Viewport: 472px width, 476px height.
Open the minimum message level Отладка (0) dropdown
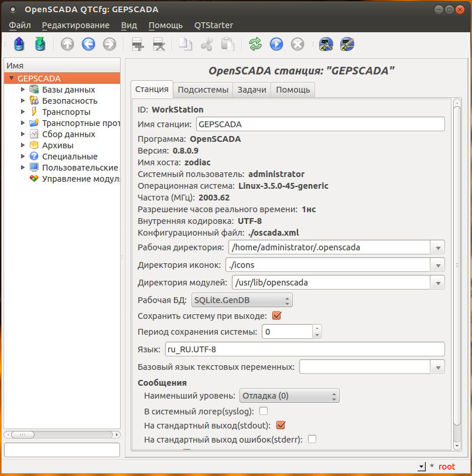pyautogui.click(x=289, y=396)
